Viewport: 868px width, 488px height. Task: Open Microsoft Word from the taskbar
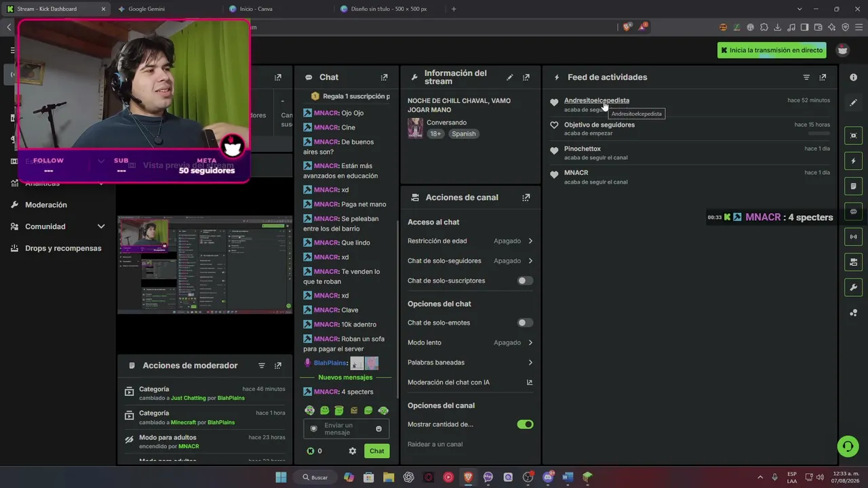[568, 477]
